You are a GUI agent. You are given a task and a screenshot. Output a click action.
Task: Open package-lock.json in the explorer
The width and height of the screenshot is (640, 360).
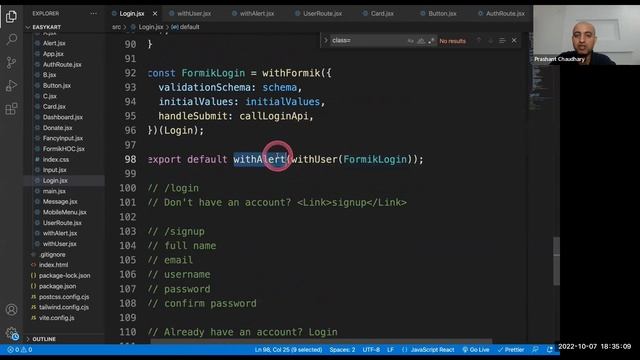[64, 276]
